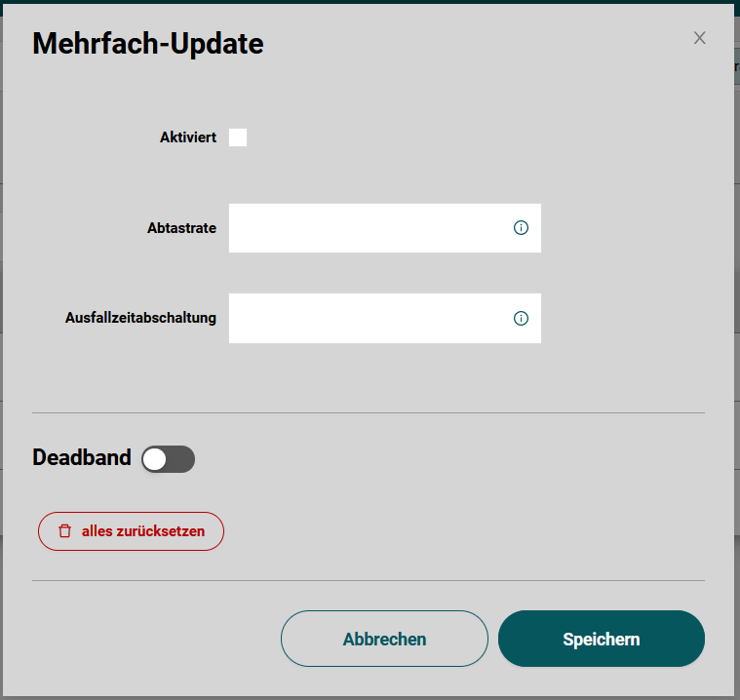
Task: Close the Mehrfach-Update dialog with the X
Action: coord(699,38)
